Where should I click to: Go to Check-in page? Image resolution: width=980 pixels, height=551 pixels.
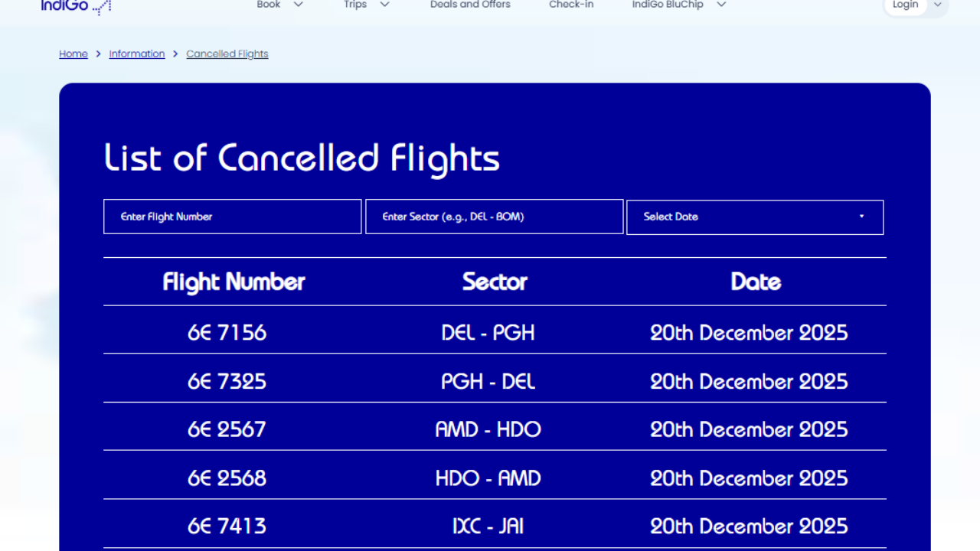pyautogui.click(x=571, y=5)
